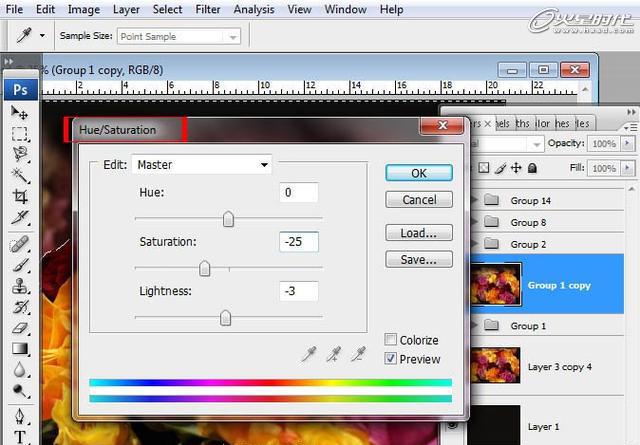The height and width of the screenshot is (445, 640).
Task: Select the Horizontal Type tool
Action: [x=19, y=436]
